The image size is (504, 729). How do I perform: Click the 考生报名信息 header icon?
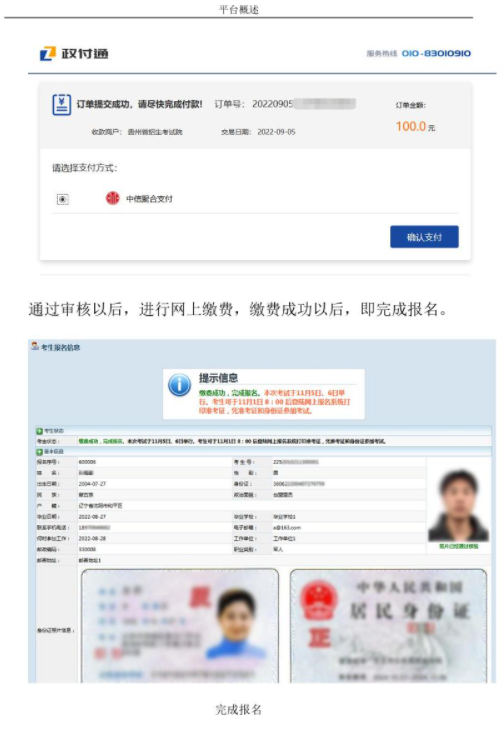(x=35, y=346)
